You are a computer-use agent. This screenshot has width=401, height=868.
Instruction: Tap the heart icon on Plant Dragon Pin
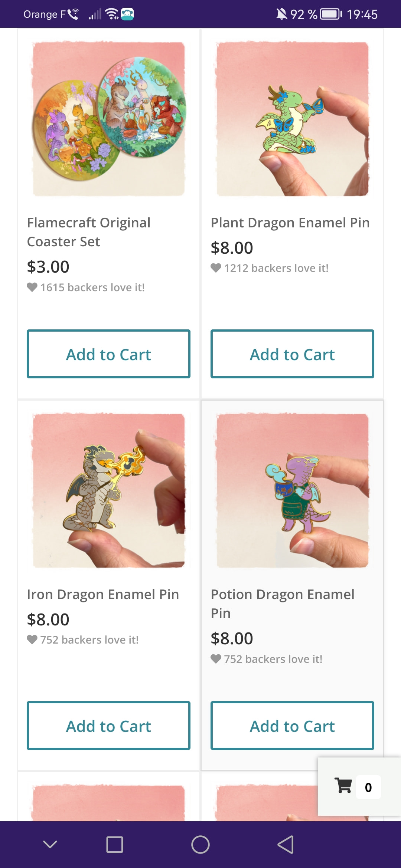(216, 268)
